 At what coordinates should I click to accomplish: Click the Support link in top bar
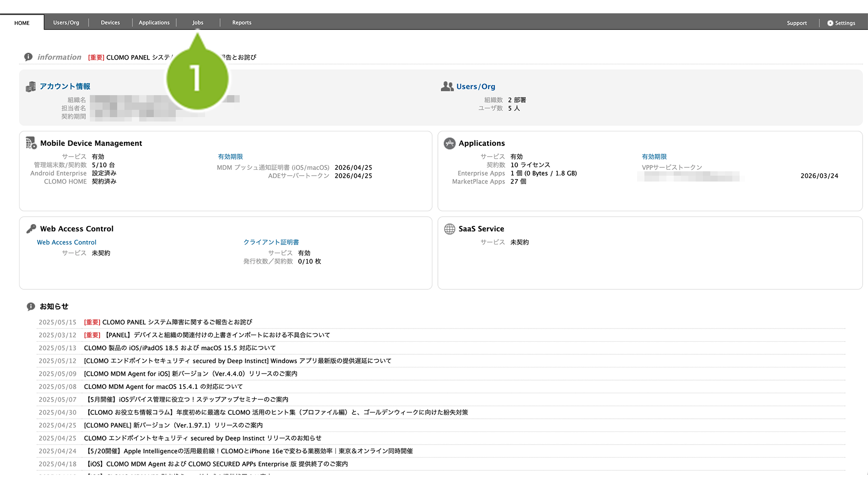pyautogui.click(x=797, y=23)
